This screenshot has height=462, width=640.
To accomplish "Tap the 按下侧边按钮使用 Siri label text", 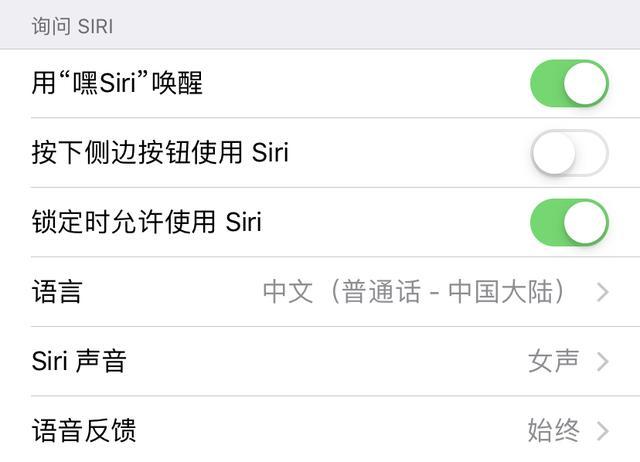I will click(160, 152).
